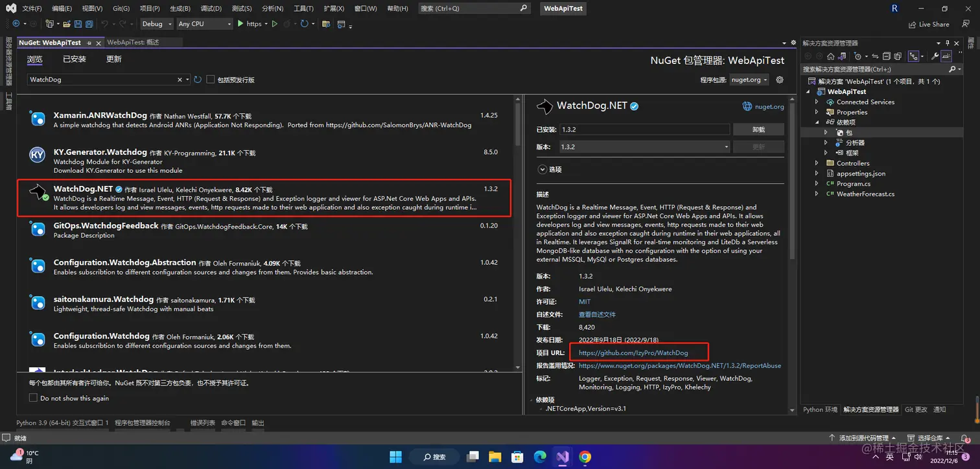Expand the Controllers folder node
Screen dimensions: 980x469
pyautogui.click(x=817, y=163)
